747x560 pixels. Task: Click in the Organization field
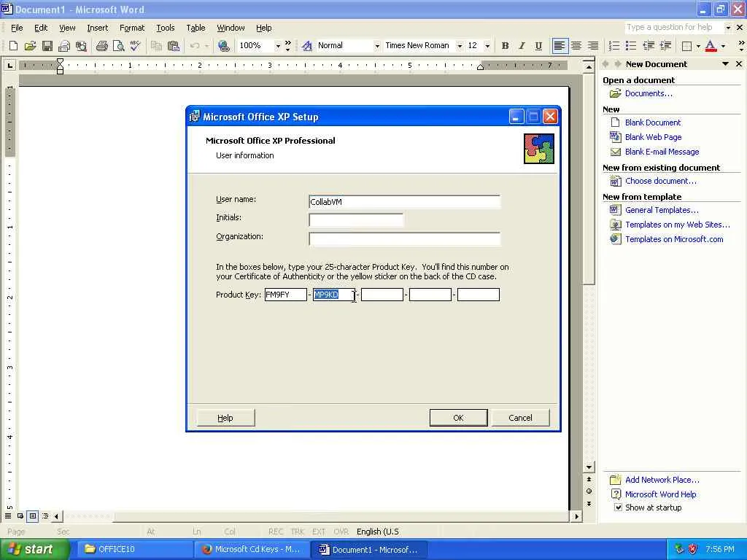(x=404, y=238)
